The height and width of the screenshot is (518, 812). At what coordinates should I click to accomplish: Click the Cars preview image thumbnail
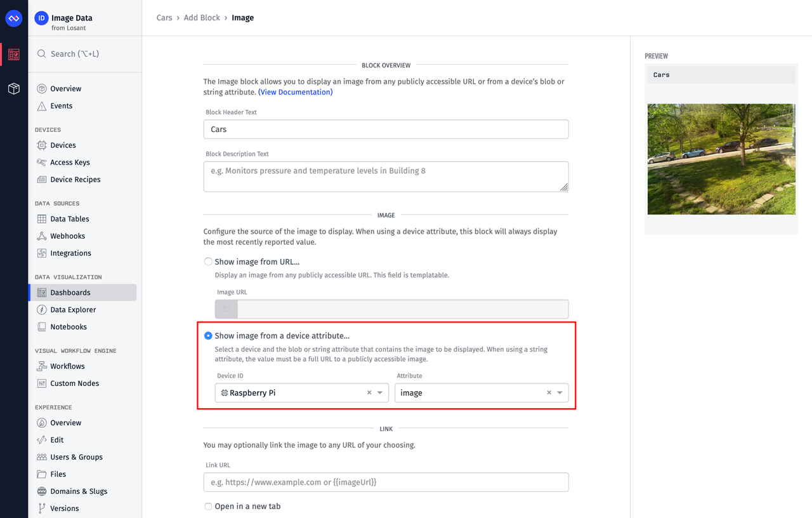coord(721,159)
